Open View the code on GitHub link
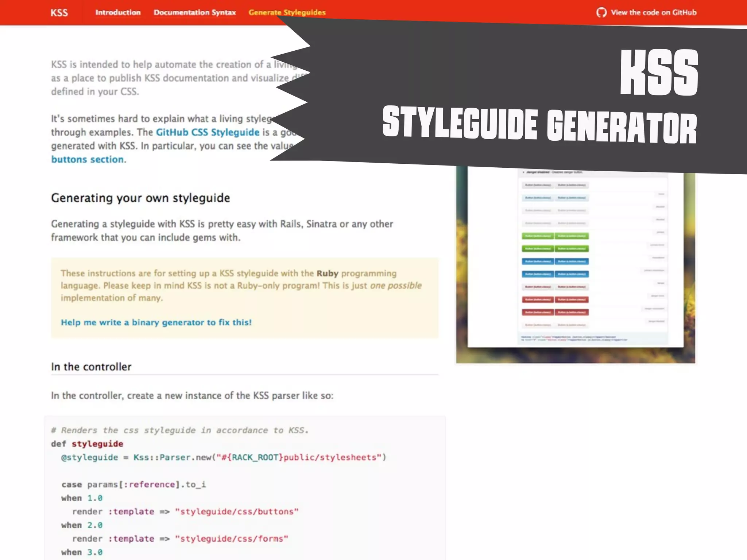 tap(654, 12)
